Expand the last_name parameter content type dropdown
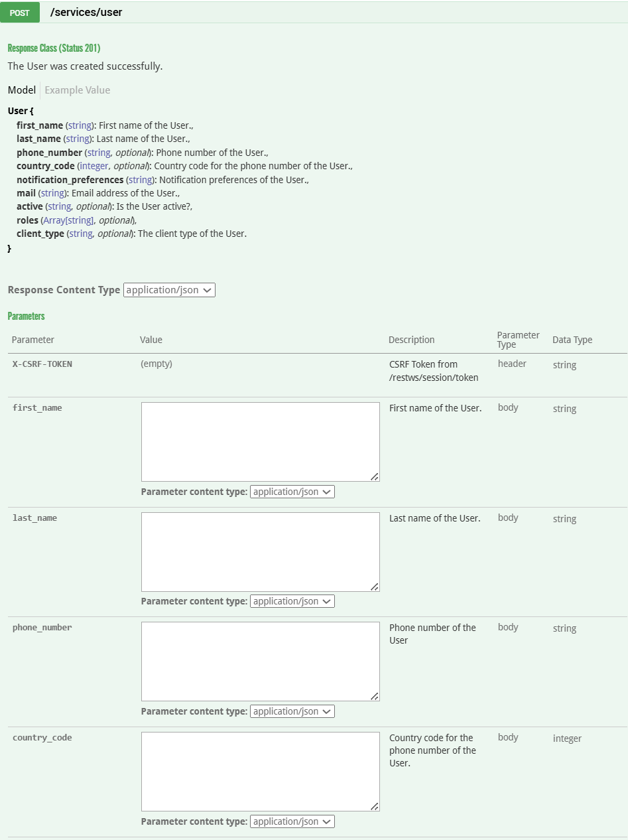The height and width of the screenshot is (840, 628). [x=292, y=601]
